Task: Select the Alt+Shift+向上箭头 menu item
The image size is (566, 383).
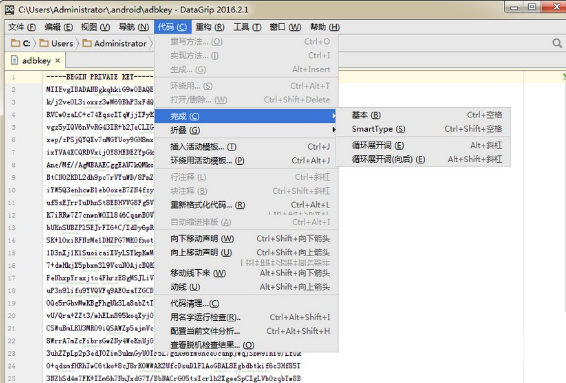Action: point(246,287)
